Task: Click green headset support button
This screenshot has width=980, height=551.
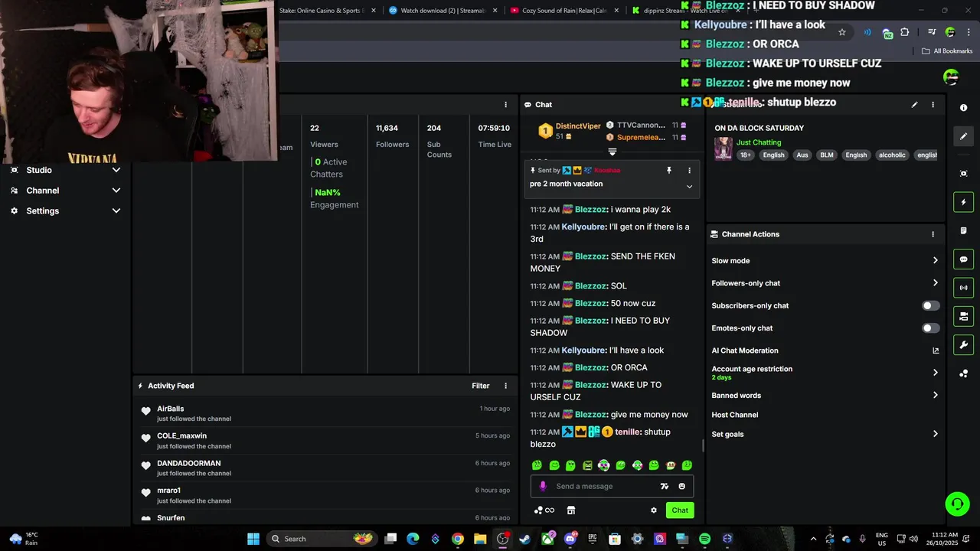Action: click(957, 504)
